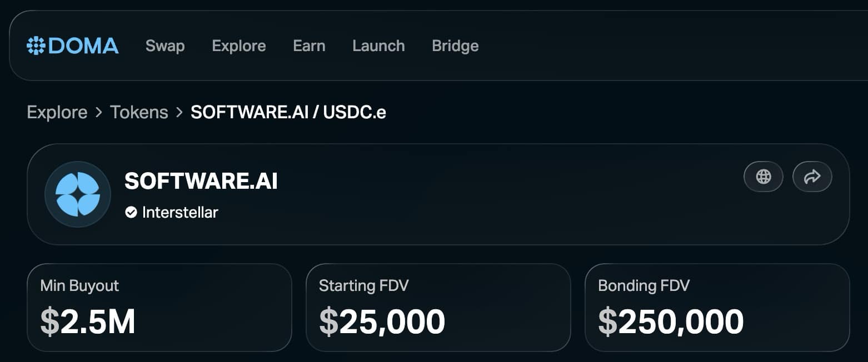Screen dimensions: 868x362
Task: Switch to the Swap section
Action: [x=164, y=46]
